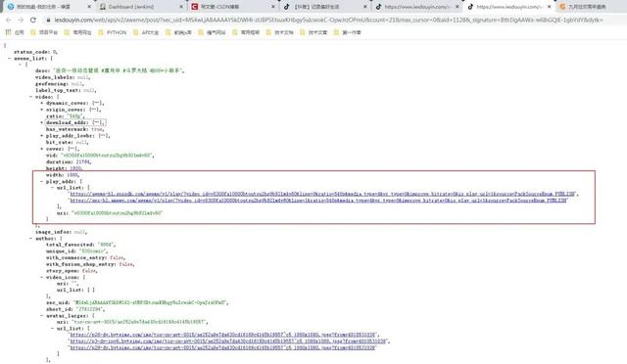Open the second play_addr video URL
Image resolution: width=627 pixels, height=364 pixels.
(318, 201)
